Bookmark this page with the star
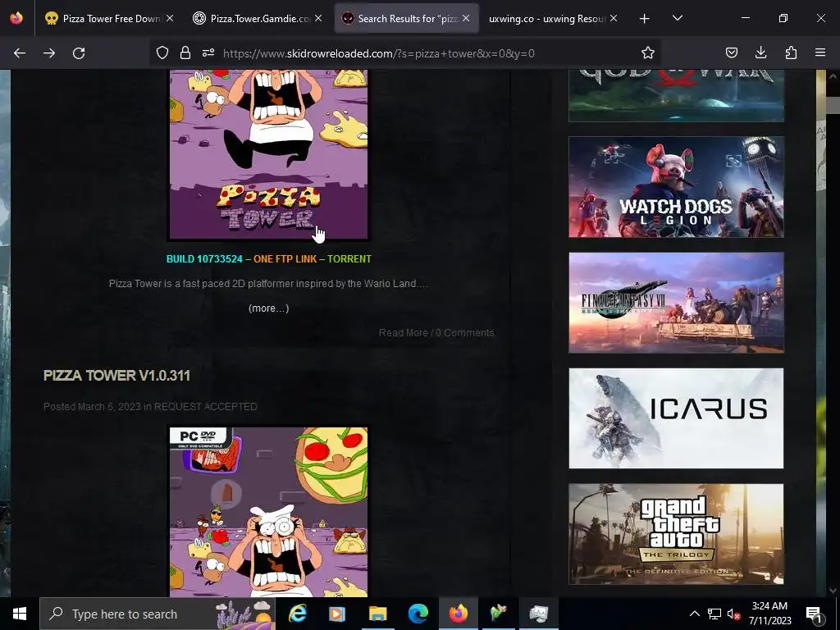This screenshot has height=630, width=840. coord(648,52)
